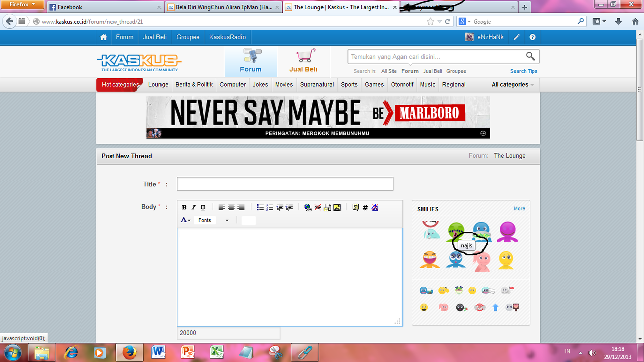644x362 pixels.
Task: Click the hash code tag icon
Action: coord(365,207)
